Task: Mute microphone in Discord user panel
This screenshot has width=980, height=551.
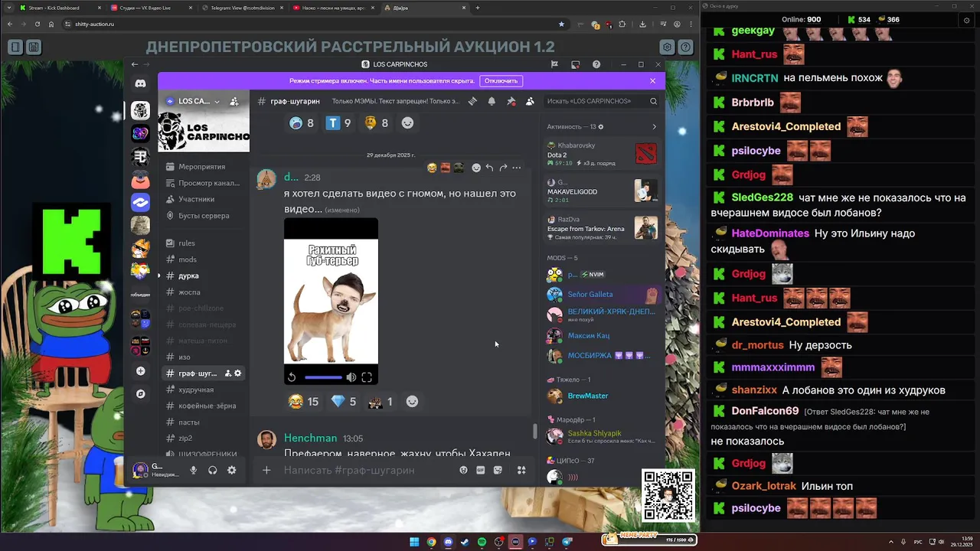Action: pos(194,470)
